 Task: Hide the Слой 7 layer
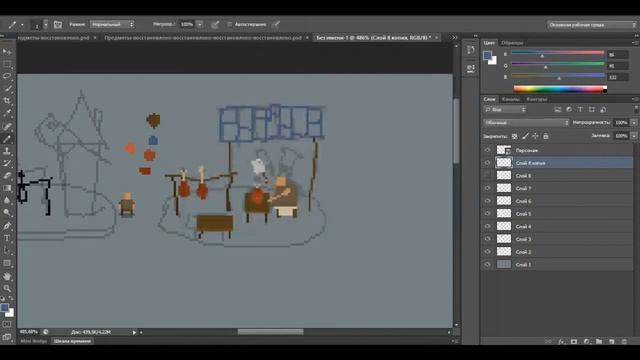[x=487, y=188]
